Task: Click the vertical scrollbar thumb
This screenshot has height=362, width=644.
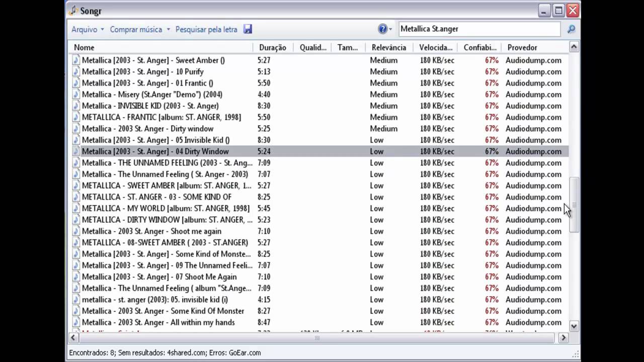Action: coord(574,205)
